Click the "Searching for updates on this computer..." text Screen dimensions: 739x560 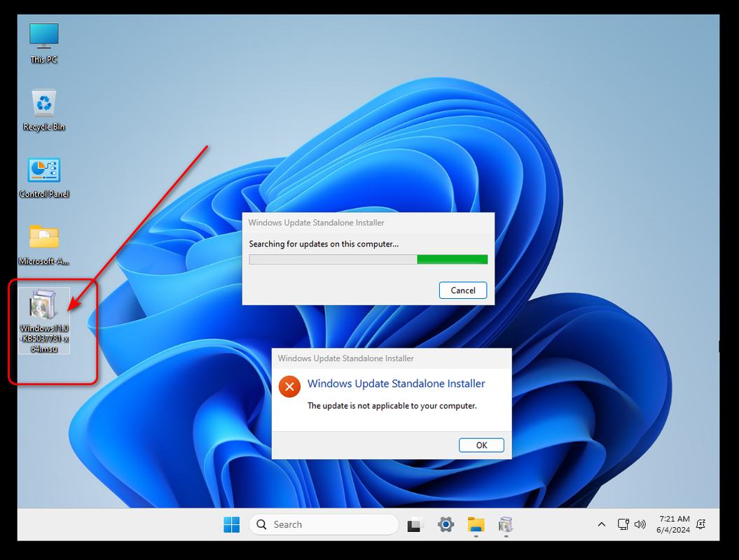click(324, 244)
